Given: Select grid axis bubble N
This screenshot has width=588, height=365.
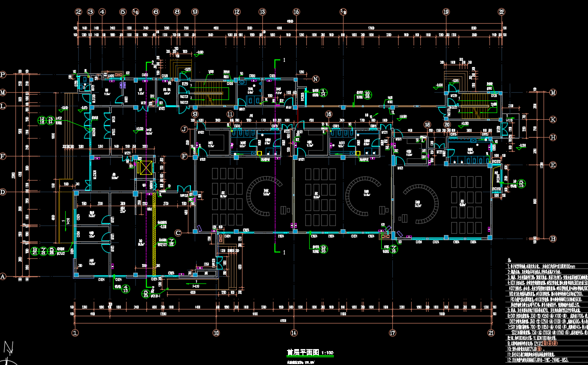Looking at the screenshot, I should coord(316,79).
